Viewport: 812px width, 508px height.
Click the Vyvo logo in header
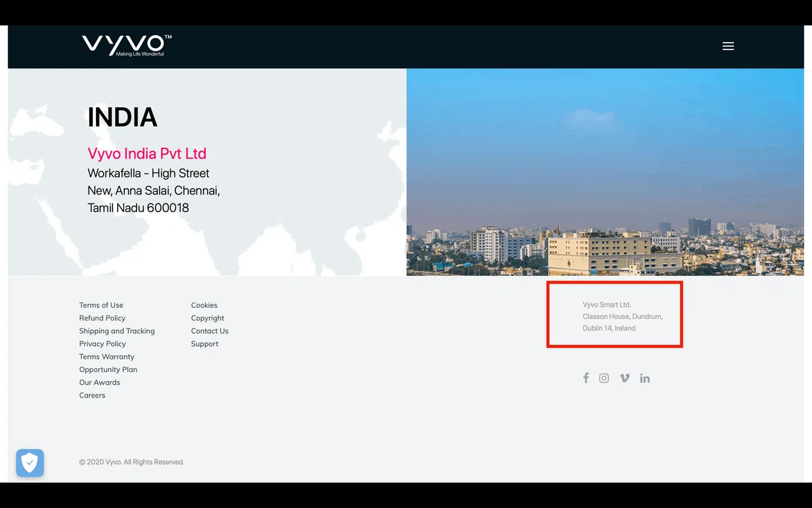click(127, 45)
